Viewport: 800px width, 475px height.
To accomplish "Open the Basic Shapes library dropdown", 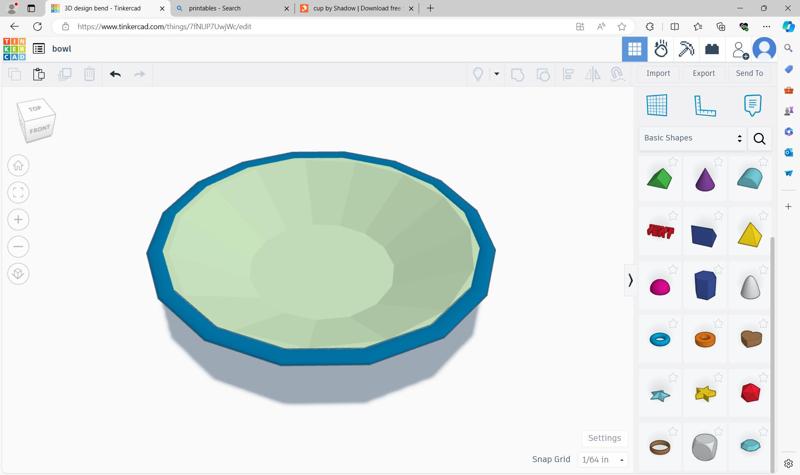I will tap(694, 139).
